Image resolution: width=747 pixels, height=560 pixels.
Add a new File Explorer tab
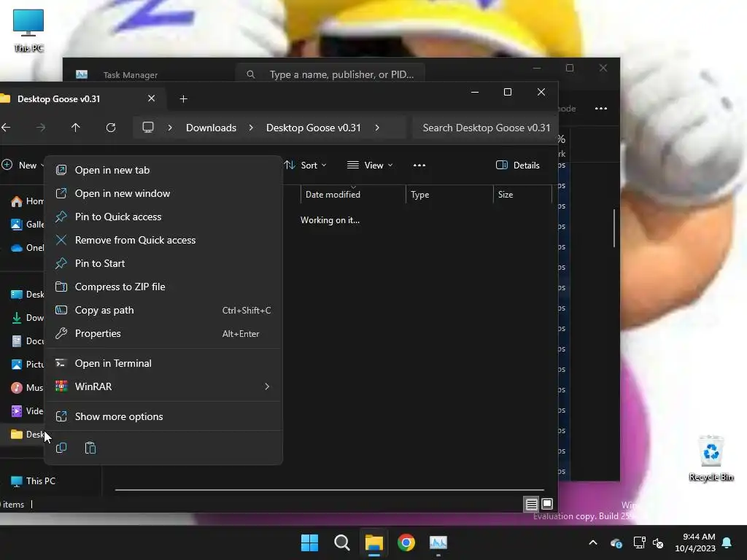pos(183,98)
